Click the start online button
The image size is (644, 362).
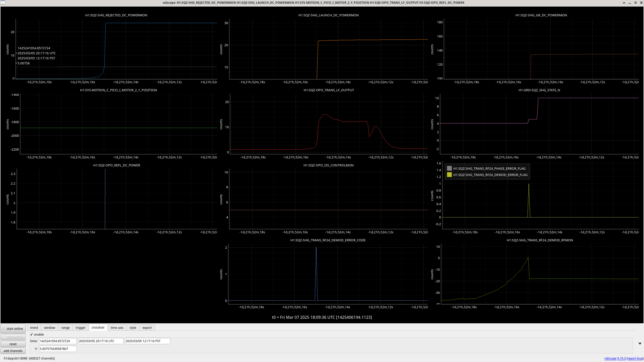coord(13,329)
